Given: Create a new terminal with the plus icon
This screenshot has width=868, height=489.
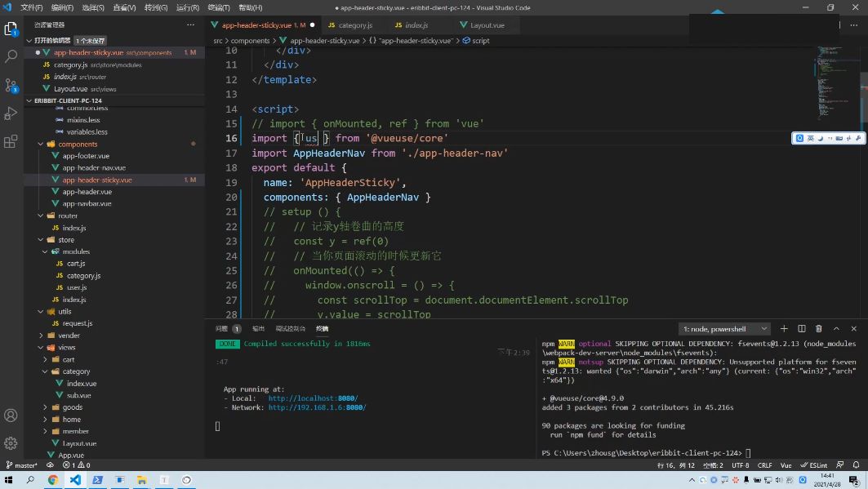Looking at the screenshot, I should pyautogui.click(x=783, y=328).
